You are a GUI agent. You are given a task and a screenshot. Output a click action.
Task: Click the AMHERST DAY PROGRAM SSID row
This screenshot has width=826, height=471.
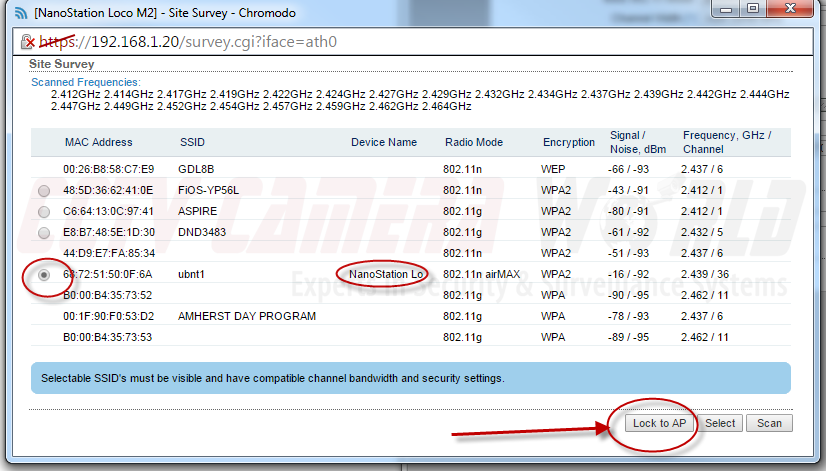pos(247,316)
